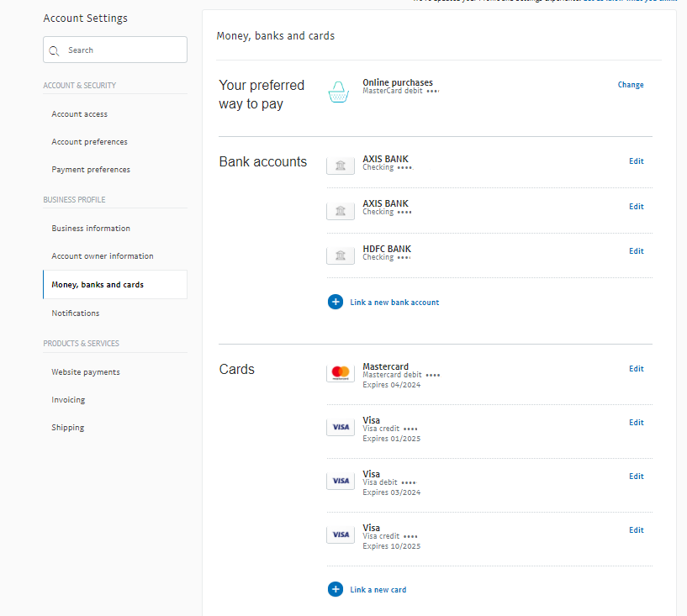The image size is (687, 616).
Task: Edit the second AXIS BANK account
Action: [637, 206]
